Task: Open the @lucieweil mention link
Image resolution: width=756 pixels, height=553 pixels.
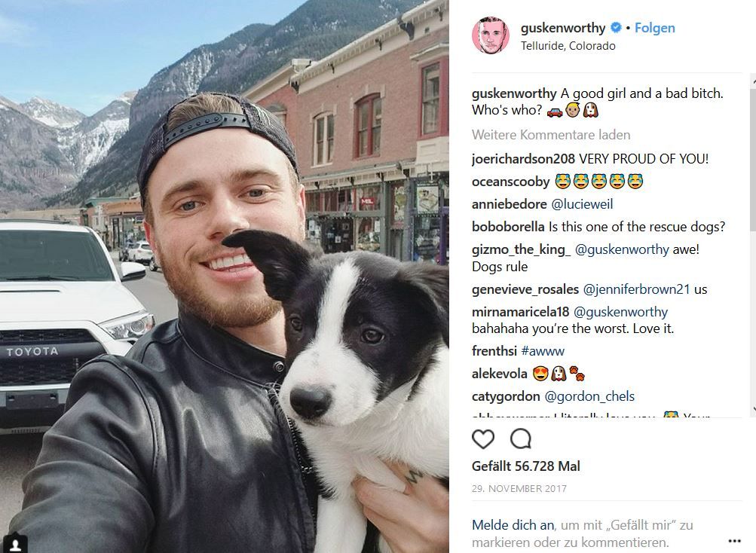Action: [x=582, y=204]
